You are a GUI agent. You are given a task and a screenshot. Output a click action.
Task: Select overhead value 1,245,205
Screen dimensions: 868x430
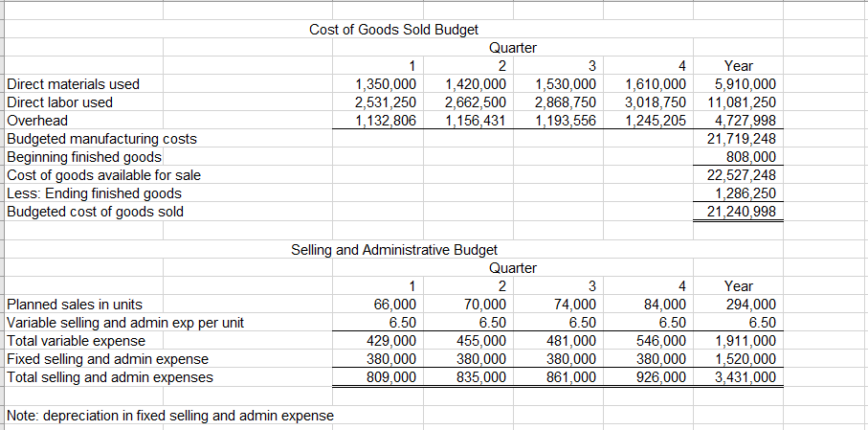(656, 121)
